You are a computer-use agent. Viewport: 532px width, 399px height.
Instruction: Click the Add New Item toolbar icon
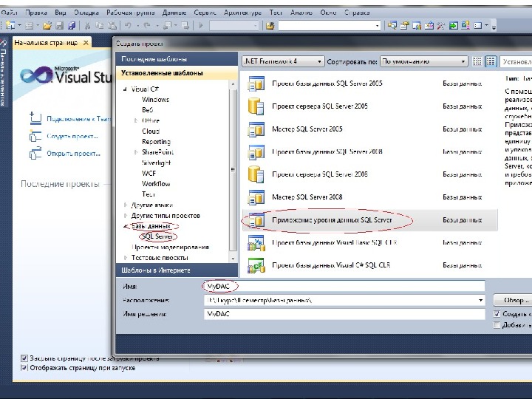point(29,25)
